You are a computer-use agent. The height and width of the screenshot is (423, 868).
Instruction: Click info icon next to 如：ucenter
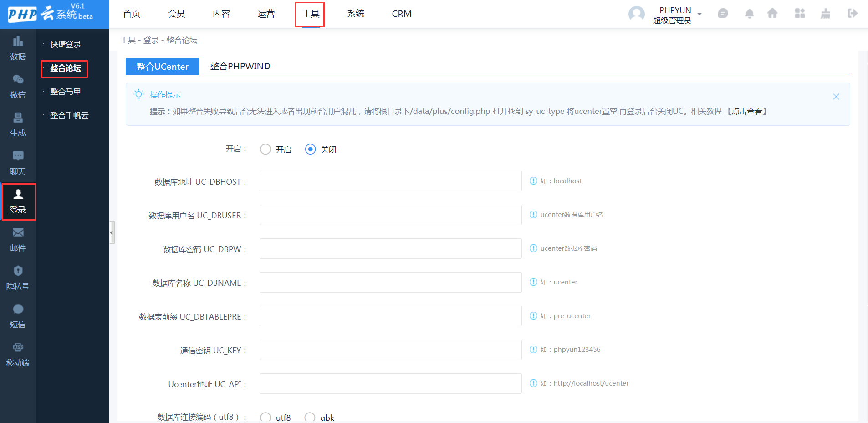coord(533,282)
